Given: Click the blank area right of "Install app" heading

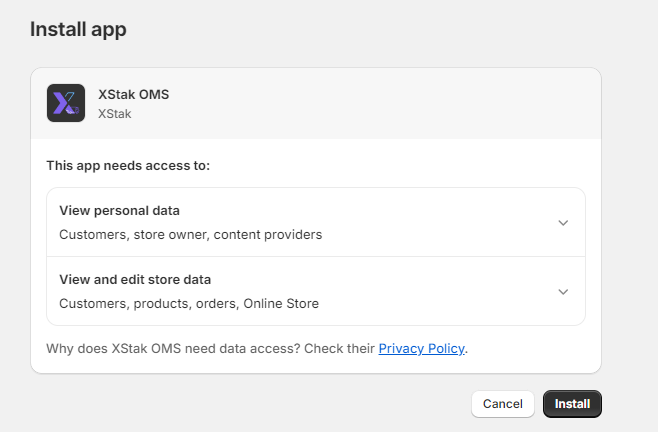Looking at the screenshot, I should pyautogui.click(x=380, y=29).
